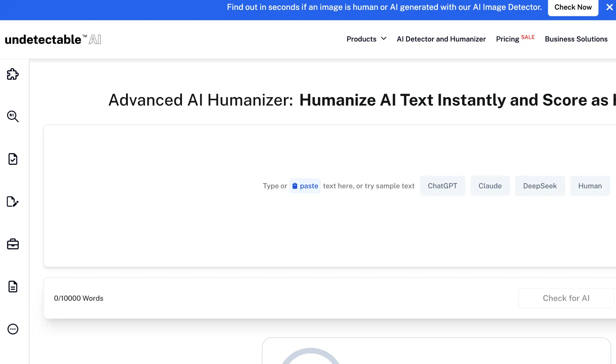Select the Claude sample text option

[x=490, y=186]
